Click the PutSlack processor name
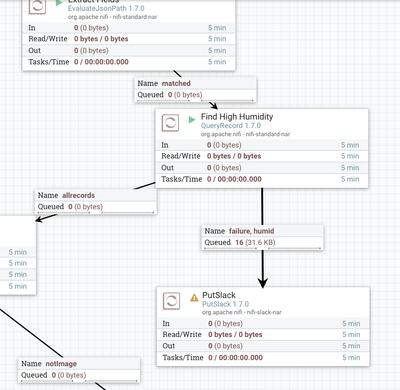Screen dimensions: 400x390 tap(219, 295)
